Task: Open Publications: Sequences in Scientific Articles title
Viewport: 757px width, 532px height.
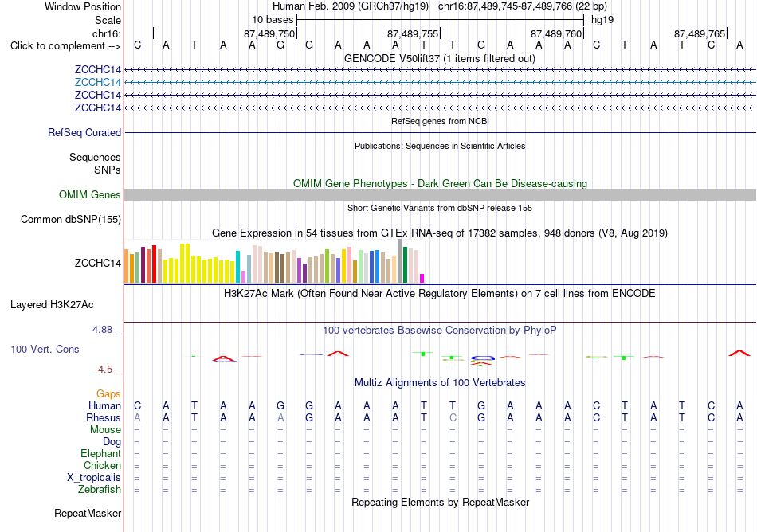Action: [x=440, y=147]
